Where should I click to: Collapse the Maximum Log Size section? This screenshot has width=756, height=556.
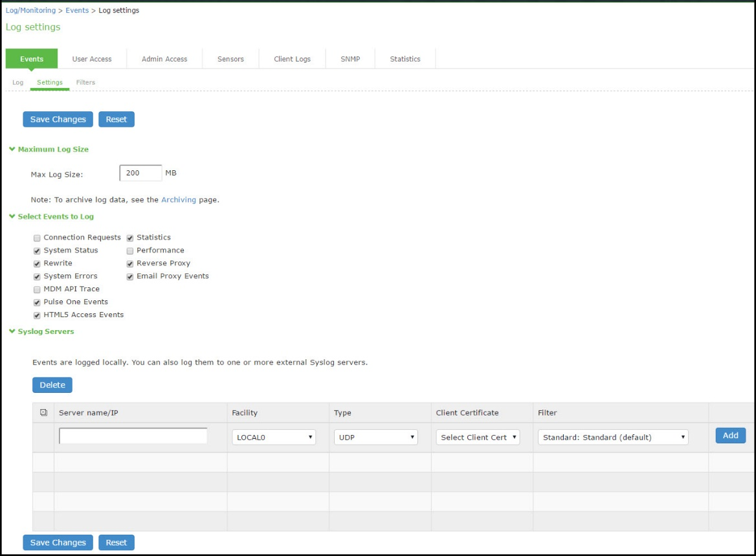tap(11, 149)
